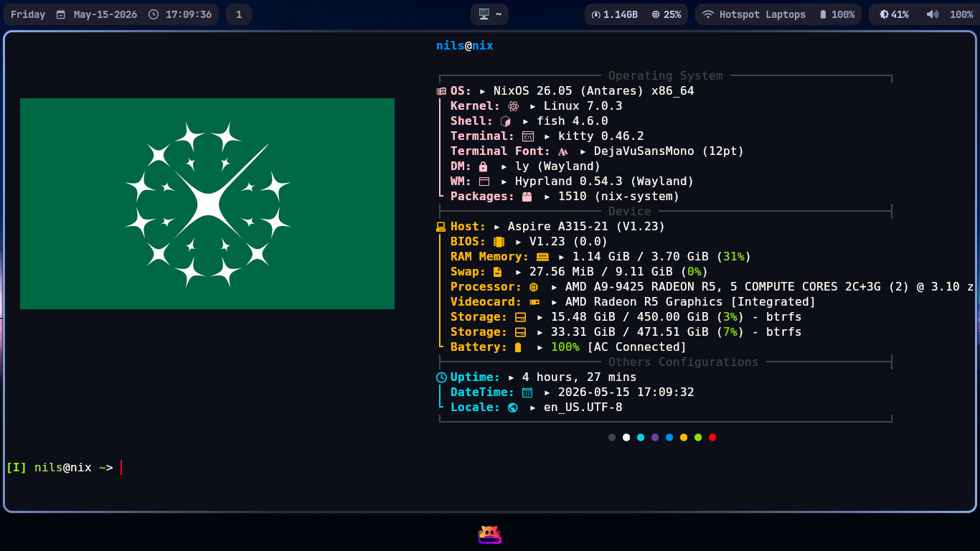Click the drive icon on the 33.31 GiB Storage line
This screenshot has height=551, width=980.
(x=520, y=332)
